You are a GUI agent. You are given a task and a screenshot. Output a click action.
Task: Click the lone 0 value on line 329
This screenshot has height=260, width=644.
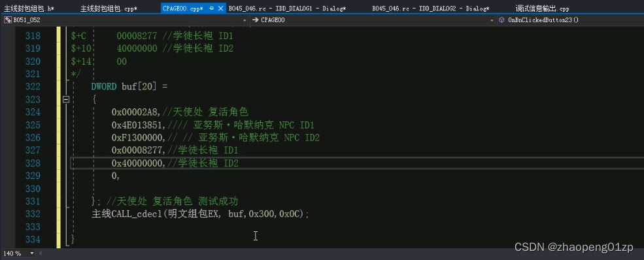[x=114, y=176]
